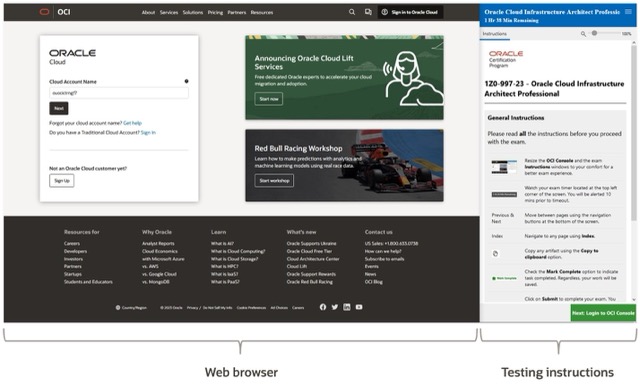
Task: Open Oracle Support Rewards link
Action: coord(311,274)
